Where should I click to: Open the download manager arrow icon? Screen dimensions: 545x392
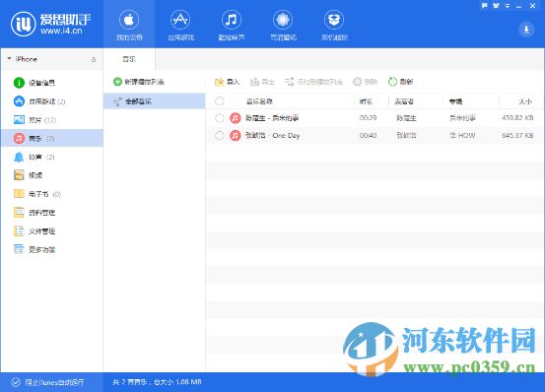(526, 30)
